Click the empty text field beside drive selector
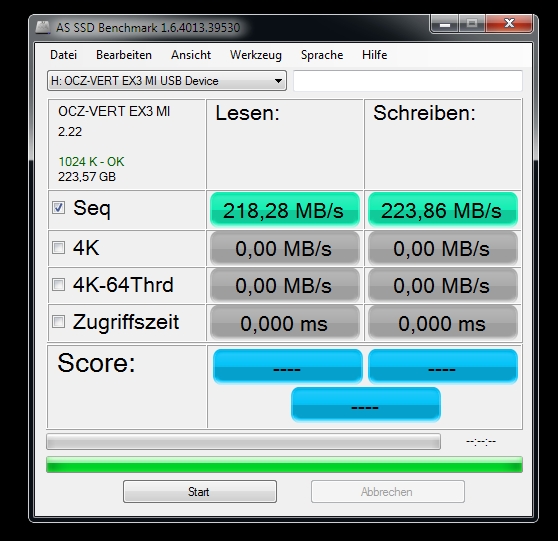The width and height of the screenshot is (558, 541). (x=408, y=81)
